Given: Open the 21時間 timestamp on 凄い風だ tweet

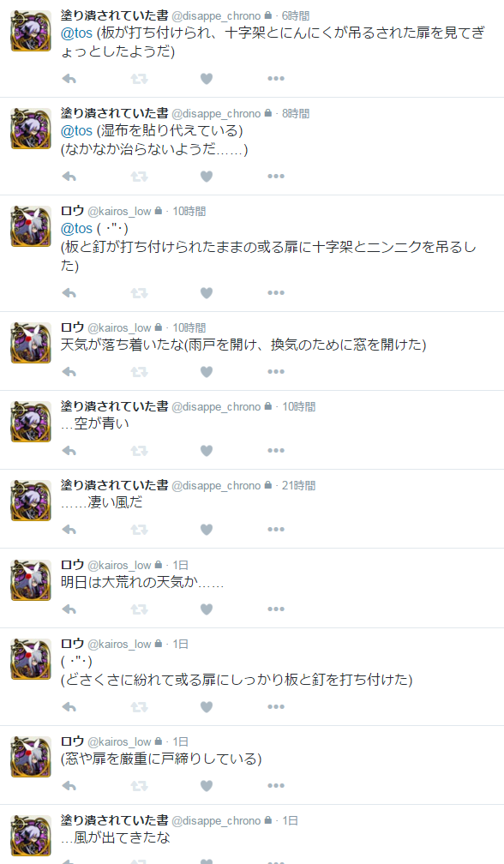Looking at the screenshot, I should click(298, 485).
